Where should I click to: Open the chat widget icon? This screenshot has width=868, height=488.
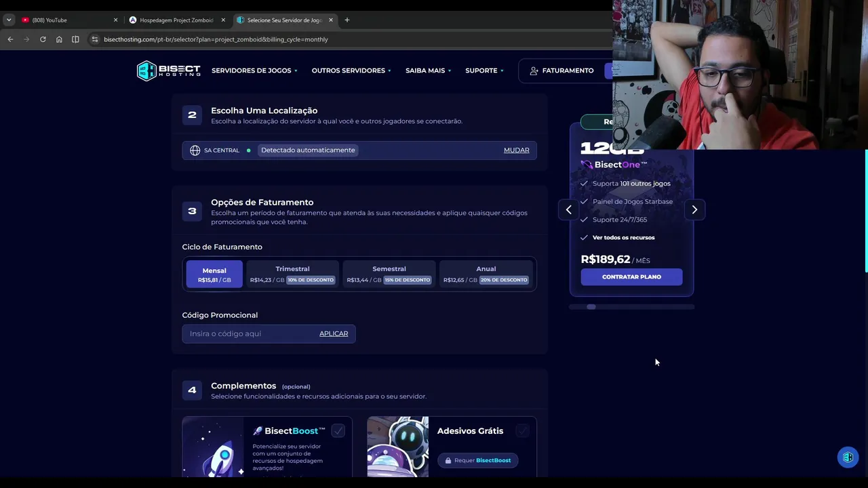coord(848,457)
